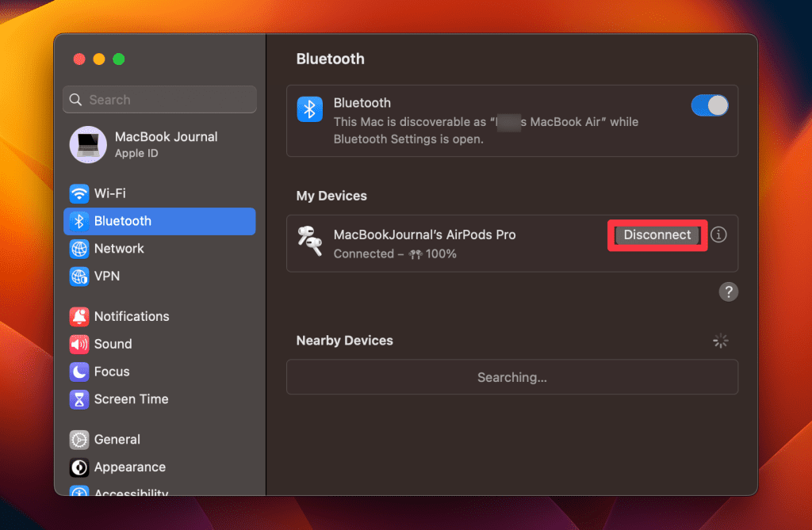
Task: Click the green zoom window button
Action: (x=119, y=59)
